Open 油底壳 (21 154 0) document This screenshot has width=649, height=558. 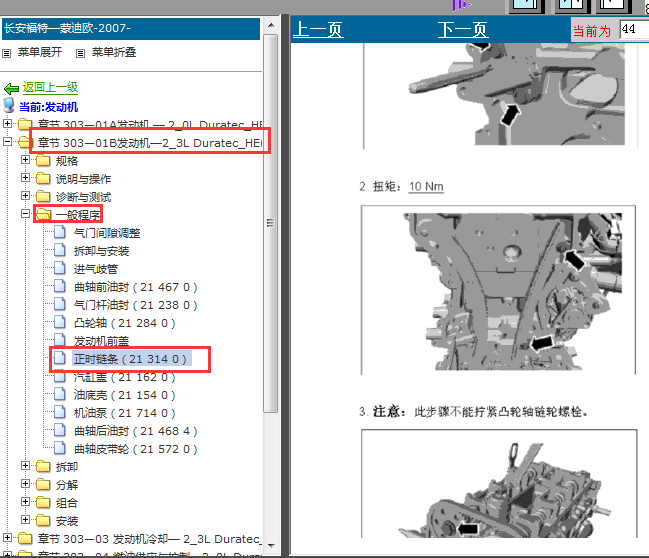[x=125, y=395]
